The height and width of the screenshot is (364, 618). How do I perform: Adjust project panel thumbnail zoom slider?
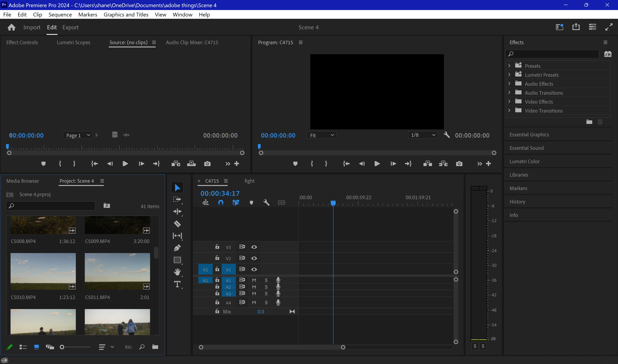(x=62, y=347)
